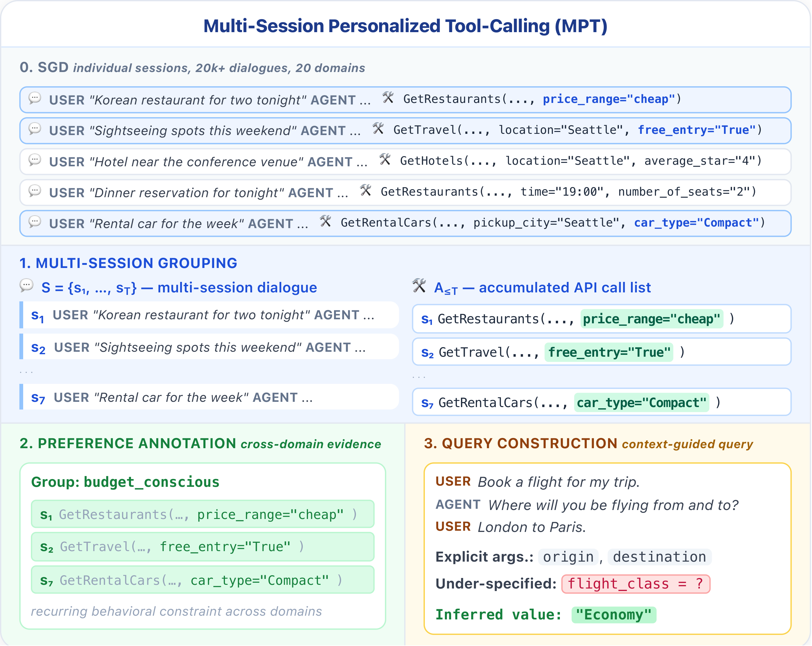Click the green "Economy" inferred value chip
812x646 pixels.
(614, 615)
